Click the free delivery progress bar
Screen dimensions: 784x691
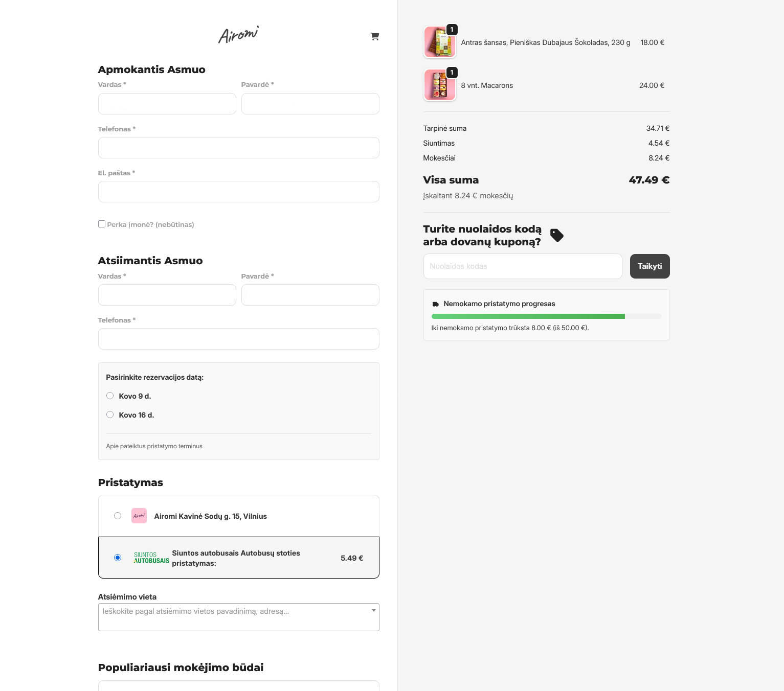tap(546, 316)
